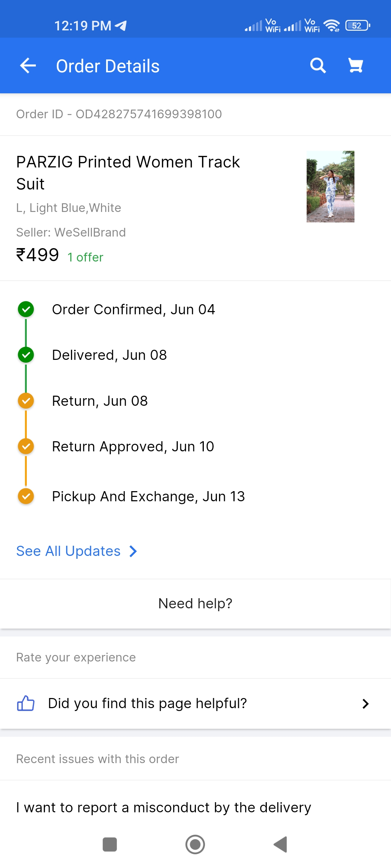Expand See All Updates chevron
The height and width of the screenshot is (868, 391).
(x=133, y=551)
